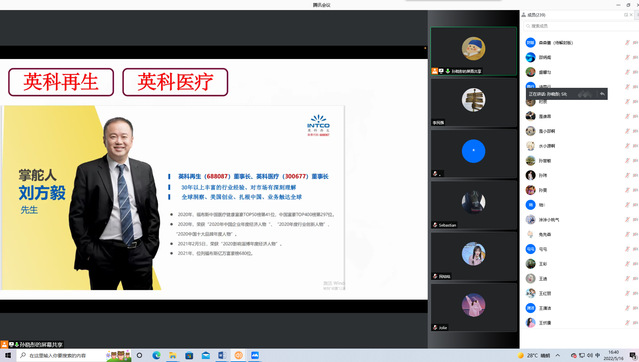
Task: Open Microsoft Edge from the taskbar
Action: (x=156, y=355)
